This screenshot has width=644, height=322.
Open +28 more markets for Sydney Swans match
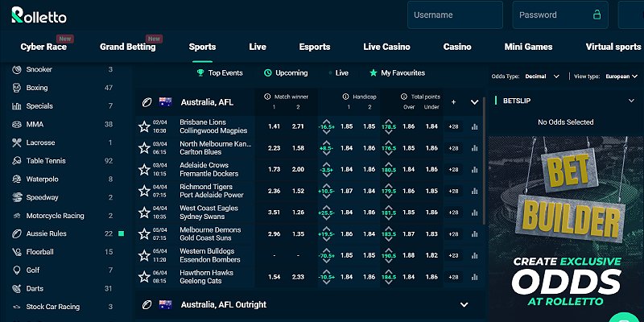453,213
